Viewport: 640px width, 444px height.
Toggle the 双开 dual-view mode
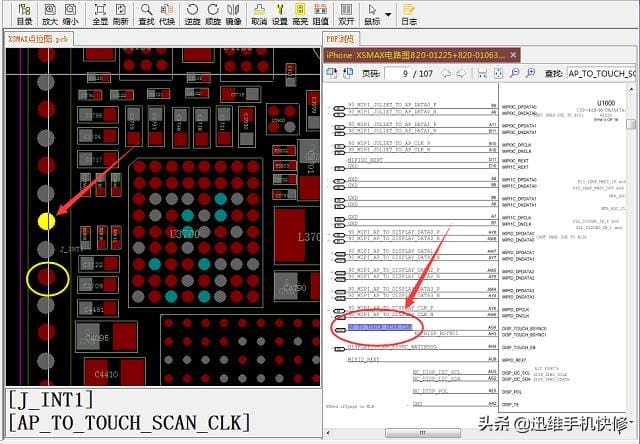346,14
